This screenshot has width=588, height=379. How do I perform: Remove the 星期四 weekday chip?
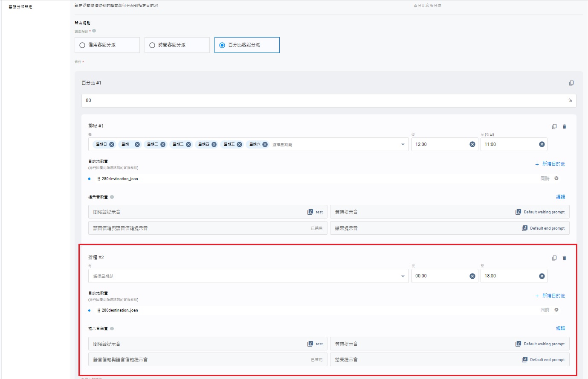coord(214,144)
